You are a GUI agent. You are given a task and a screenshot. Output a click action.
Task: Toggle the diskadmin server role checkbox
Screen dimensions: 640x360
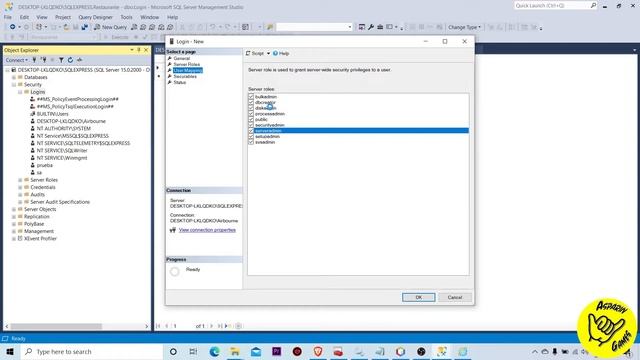tap(251, 108)
